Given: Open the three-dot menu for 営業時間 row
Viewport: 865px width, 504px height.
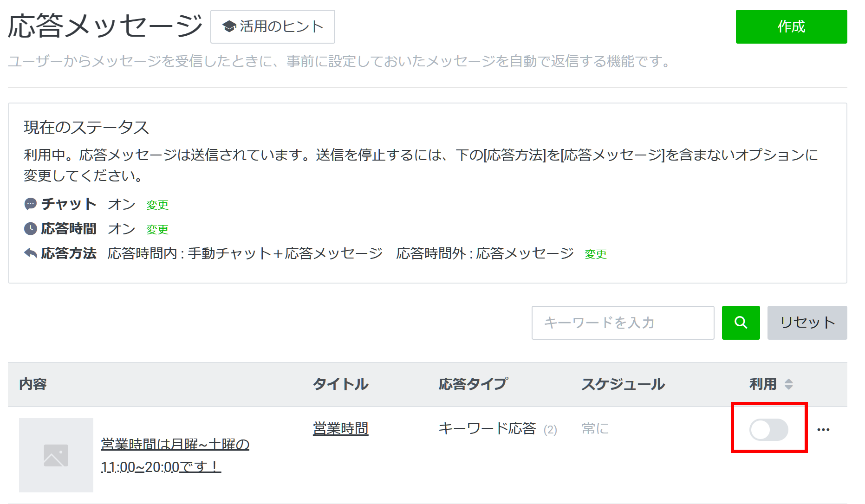Looking at the screenshot, I should pos(823,430).
